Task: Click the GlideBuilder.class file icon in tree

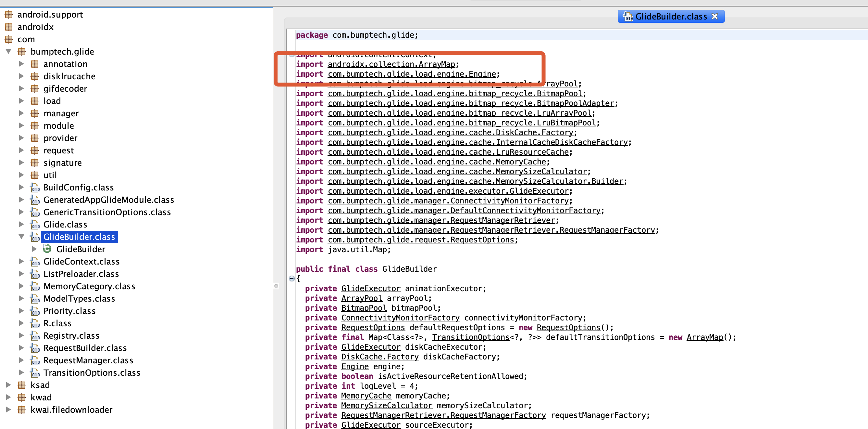Action: tap(35, 237)
